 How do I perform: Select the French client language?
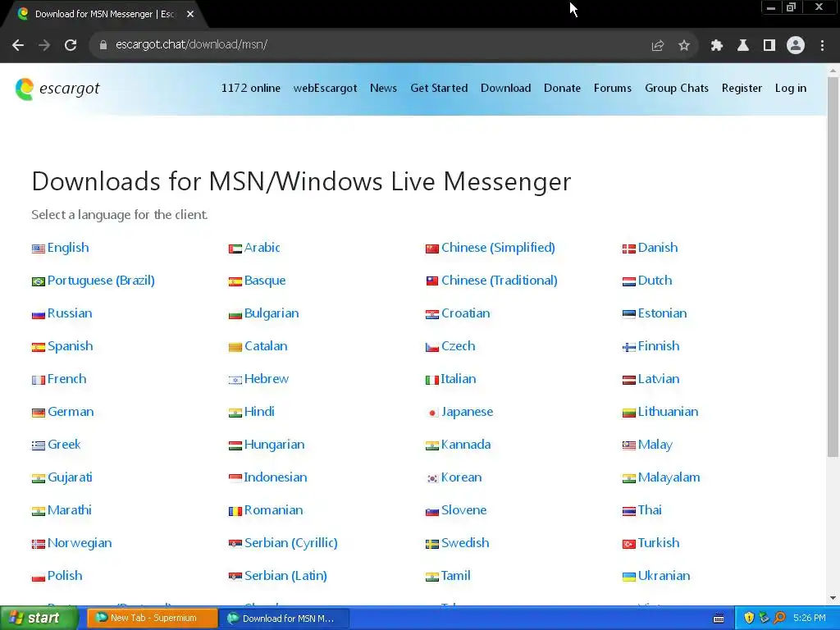[67, 379]
